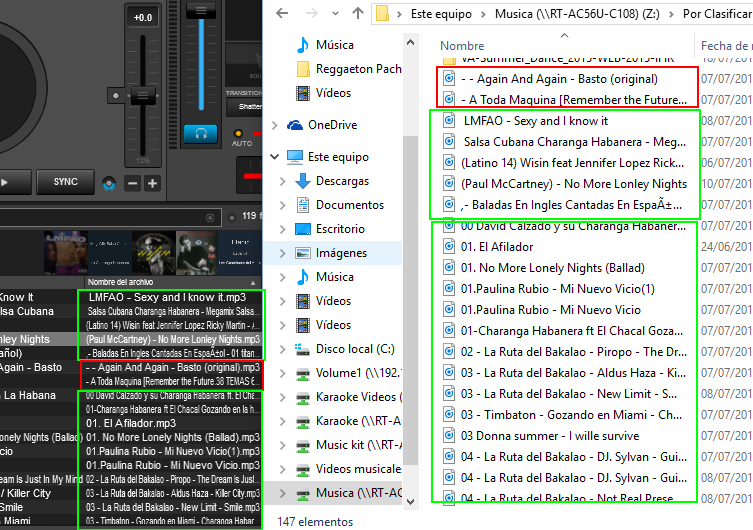Open dropdown after Este equipo breadcrumb
Image resolution: width=753 pixels, height=530 pixels.
click(x=484, y=14)
